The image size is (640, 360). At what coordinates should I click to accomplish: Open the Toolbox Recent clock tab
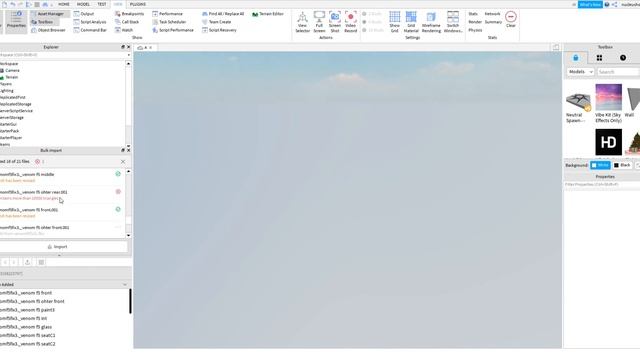click(623, 58)
